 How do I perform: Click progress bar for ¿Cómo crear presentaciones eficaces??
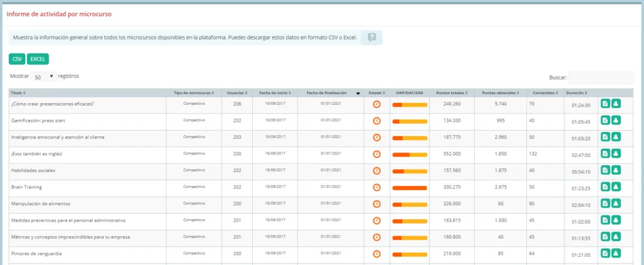pos(410,105)
